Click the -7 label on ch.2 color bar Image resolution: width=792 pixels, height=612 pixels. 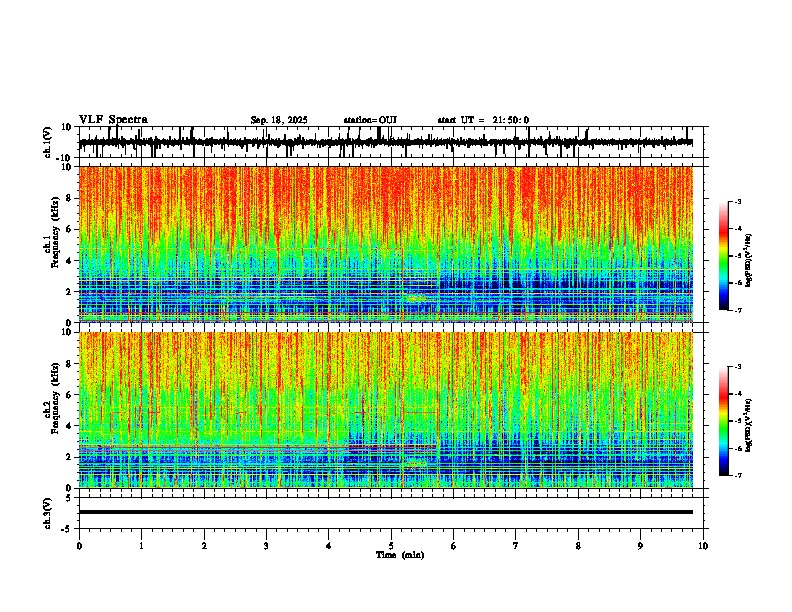737,475
